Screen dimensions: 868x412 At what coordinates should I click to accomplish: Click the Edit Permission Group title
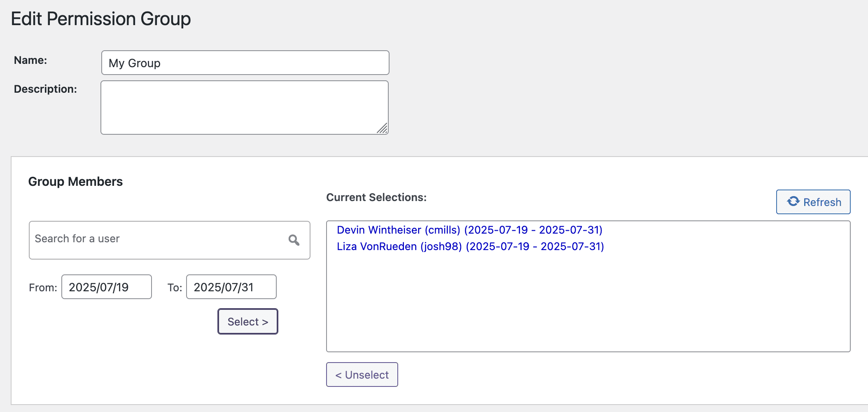101,19
